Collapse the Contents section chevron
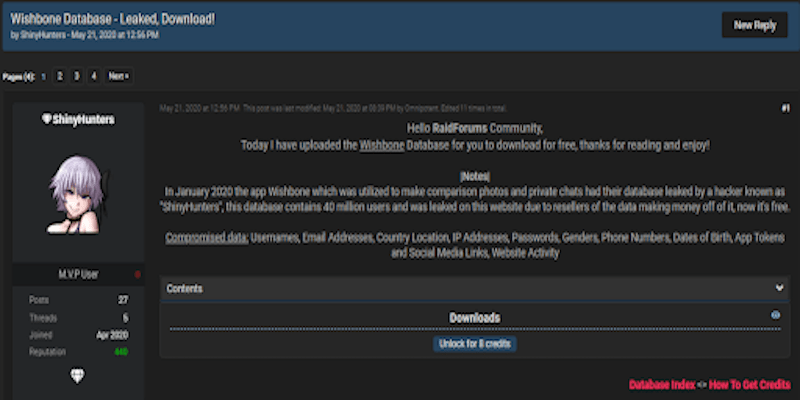Screen dimensions: 800x400 [780, 288]
